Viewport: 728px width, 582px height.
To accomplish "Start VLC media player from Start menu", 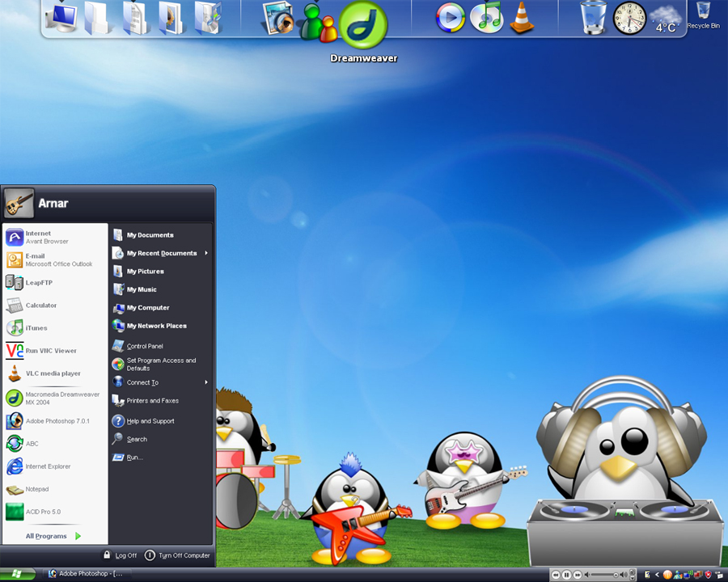I will click(x=55, y=373).
